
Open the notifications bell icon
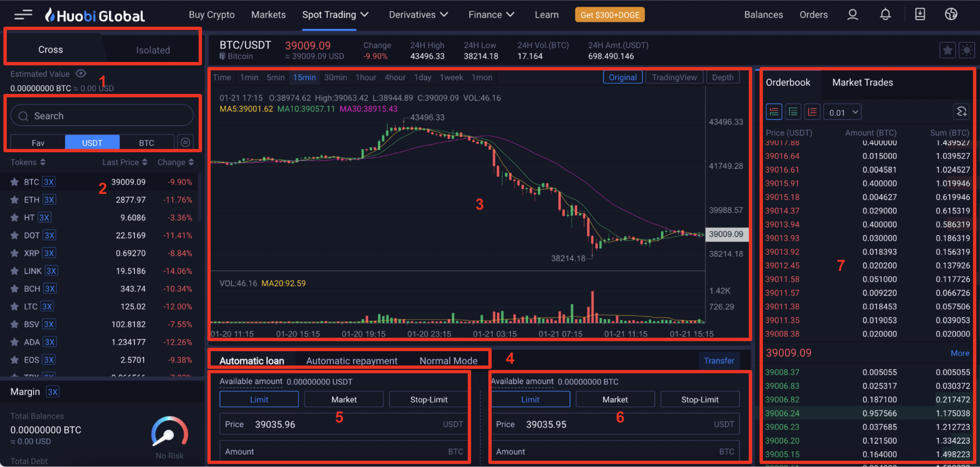(x=885, y=15)
